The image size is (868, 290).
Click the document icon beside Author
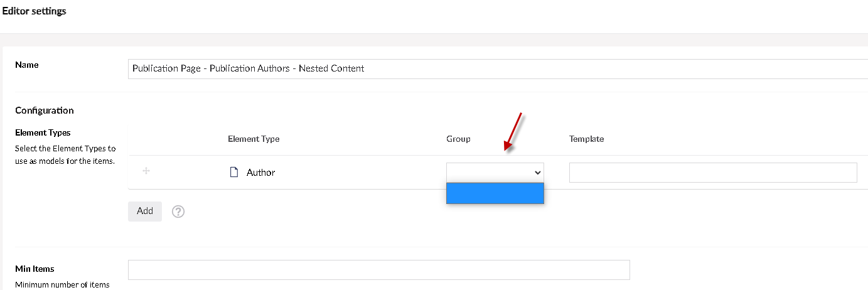(234, 172)
